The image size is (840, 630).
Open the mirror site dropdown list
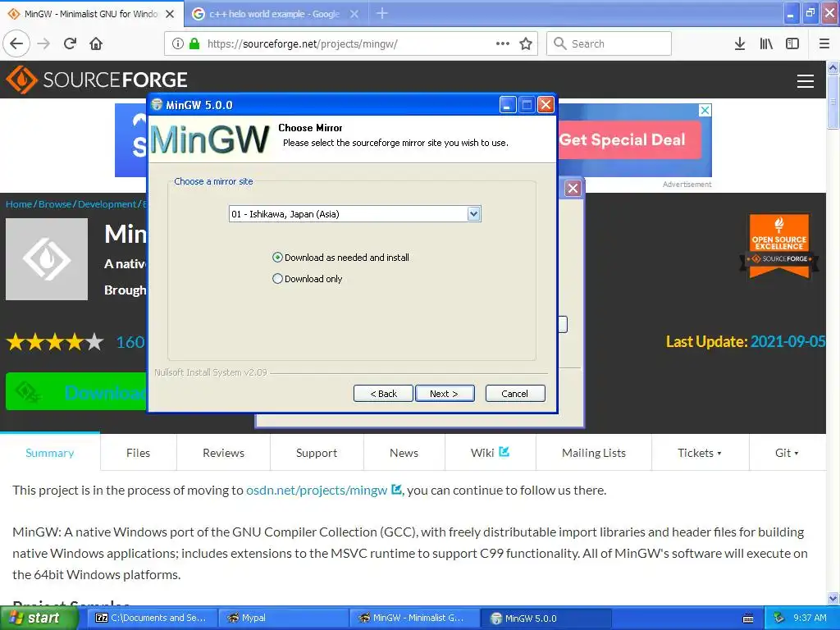pyautogui.click(x=473, y=214)
